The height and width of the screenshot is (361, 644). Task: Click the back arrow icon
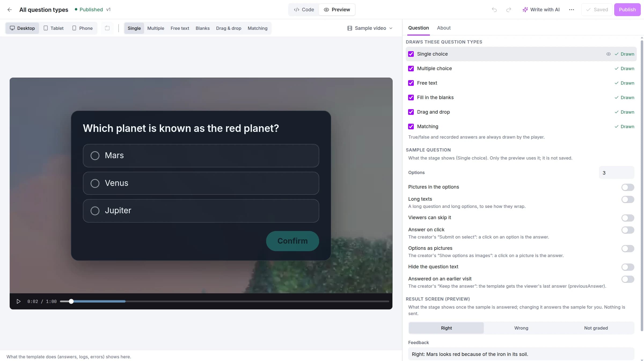tap(10, 10)
